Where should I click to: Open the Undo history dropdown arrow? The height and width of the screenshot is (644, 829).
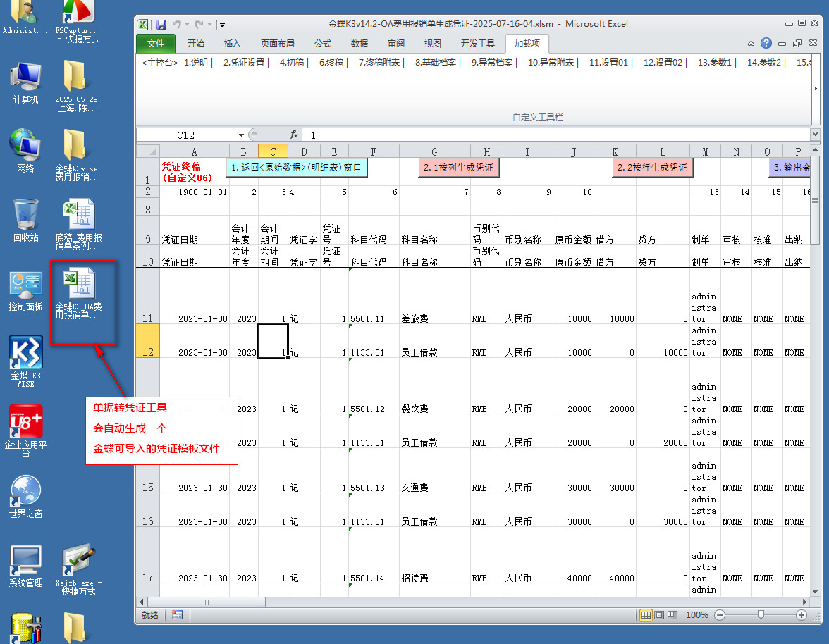pyautogui.click(x=187, y=24)
